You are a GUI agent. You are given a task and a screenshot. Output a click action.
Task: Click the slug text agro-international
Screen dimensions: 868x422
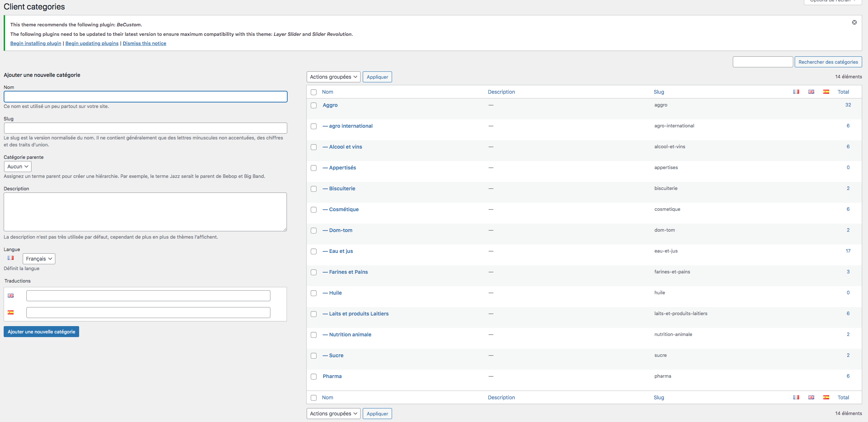[674, 126]
